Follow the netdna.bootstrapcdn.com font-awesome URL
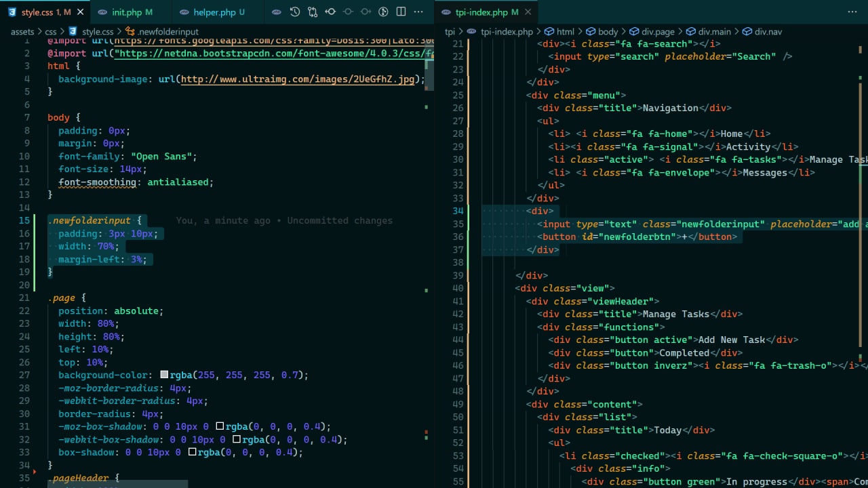The width and height of the screenshot is (868, 488). (274, 54)
